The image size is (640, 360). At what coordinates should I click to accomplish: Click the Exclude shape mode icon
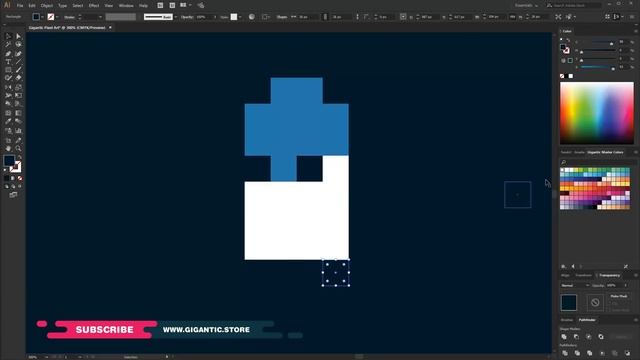click(601, 337)
